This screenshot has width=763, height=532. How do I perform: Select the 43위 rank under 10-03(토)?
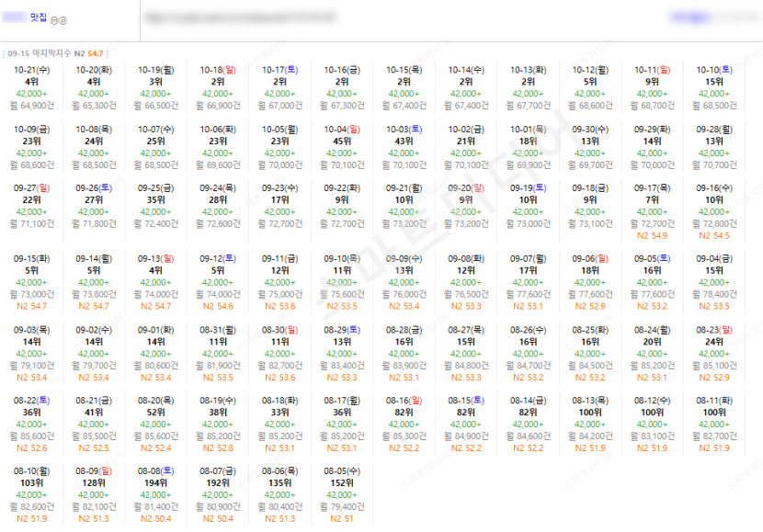tap(404, 141)
